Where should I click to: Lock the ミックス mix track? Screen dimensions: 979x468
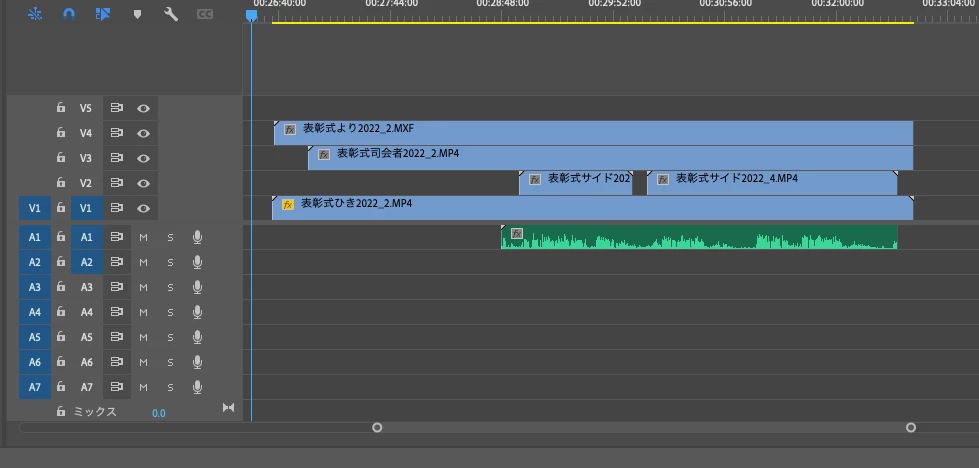coord(61,411)
